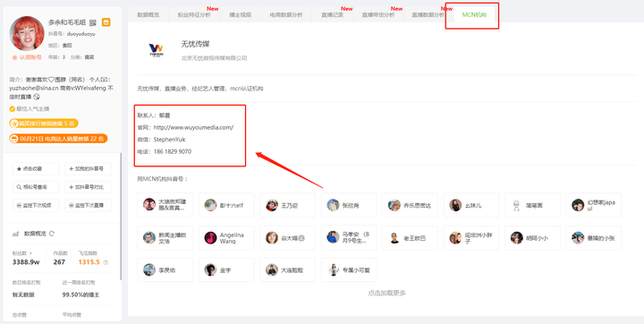Open the 专属小可爱 account card
Screen dimensions: 644x324
coord(349,269)
